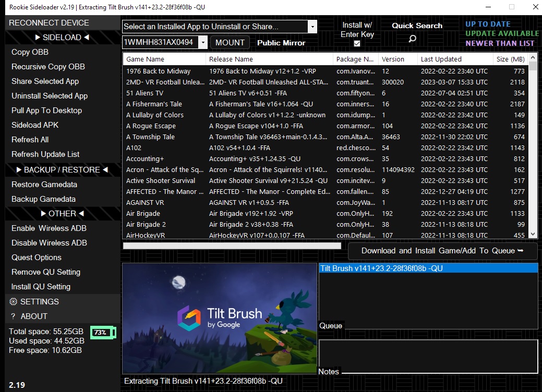
Task: Select 1976 Back to Midway row
Action: click(x=326, y=71)
